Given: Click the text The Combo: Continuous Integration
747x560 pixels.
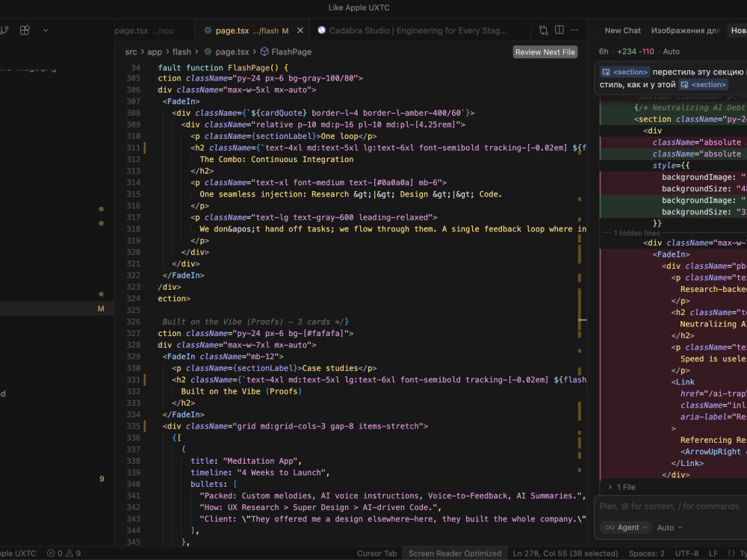Looking at the screenshot, I should [276, 160].
